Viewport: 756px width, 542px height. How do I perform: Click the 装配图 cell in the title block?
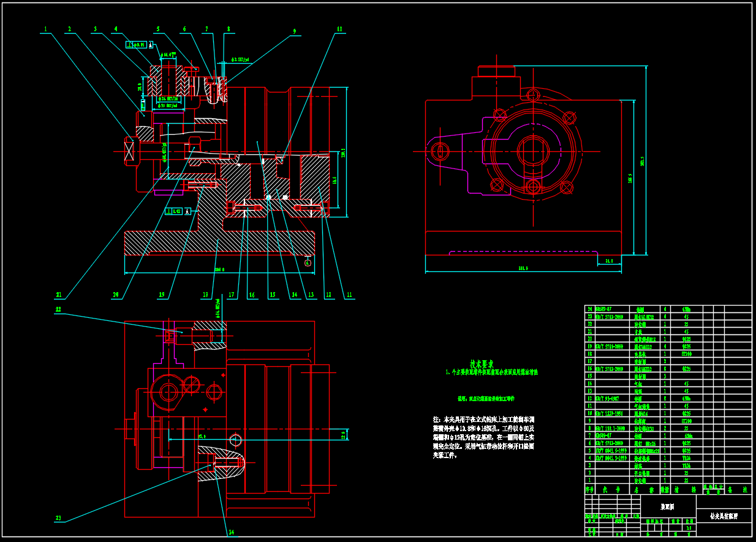click(x=668, y=506)
